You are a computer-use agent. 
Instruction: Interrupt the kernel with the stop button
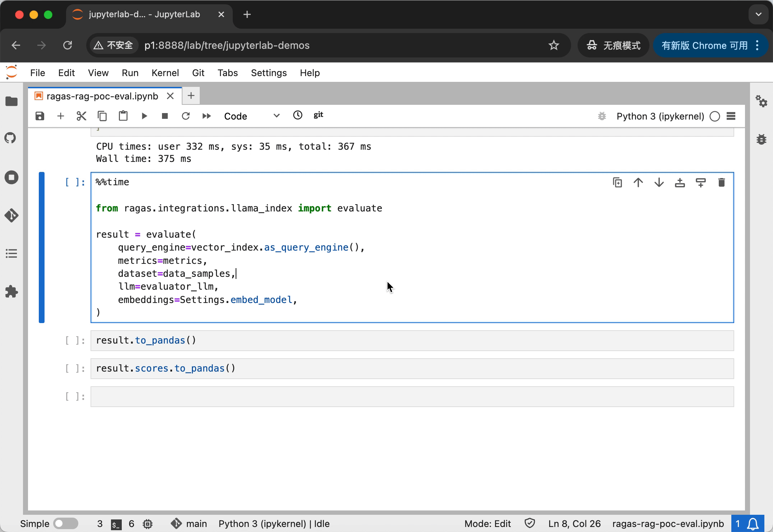(x=165, y=116)
